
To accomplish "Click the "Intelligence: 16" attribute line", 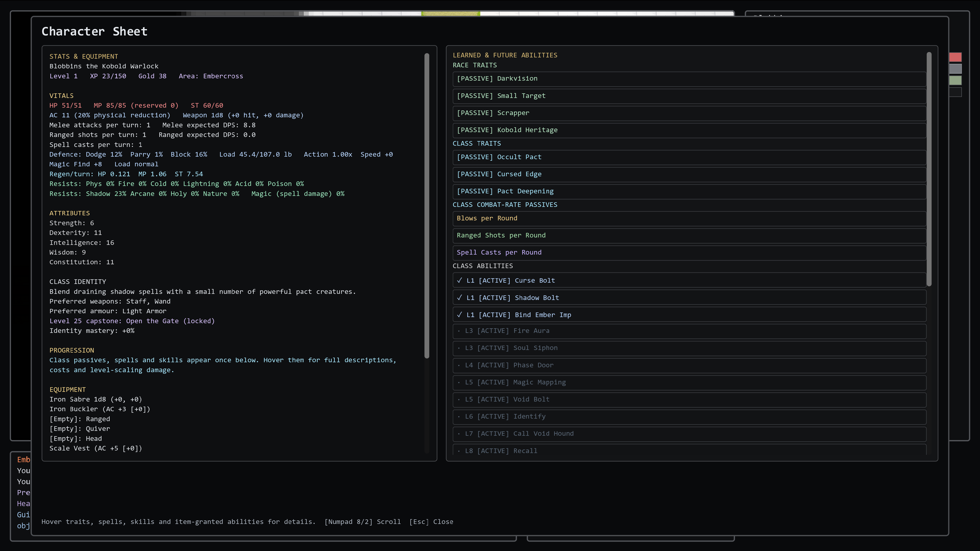I will coord(82,243).
